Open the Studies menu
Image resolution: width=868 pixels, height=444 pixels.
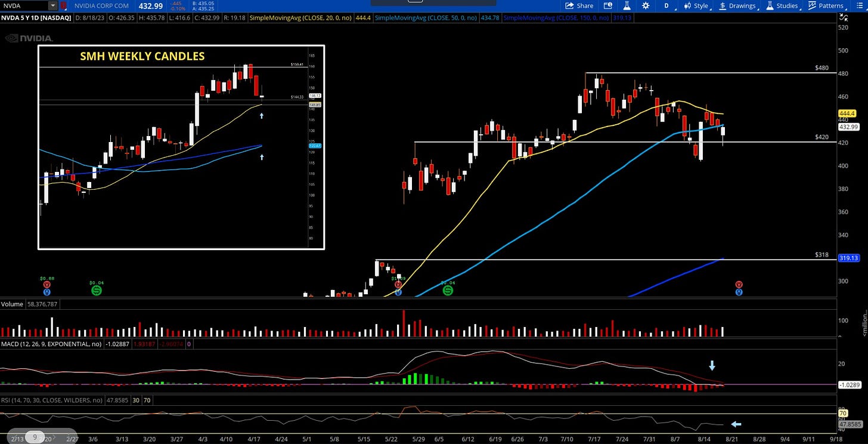click(x=782, y=6)
